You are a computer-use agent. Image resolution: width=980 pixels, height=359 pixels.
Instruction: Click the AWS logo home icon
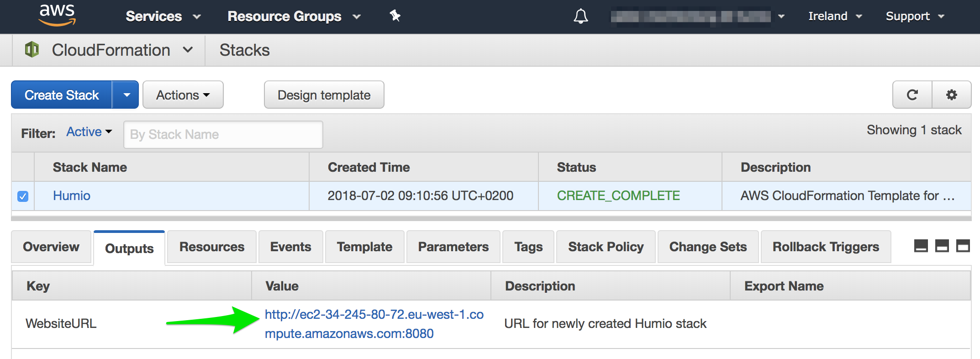coord(57,15)
